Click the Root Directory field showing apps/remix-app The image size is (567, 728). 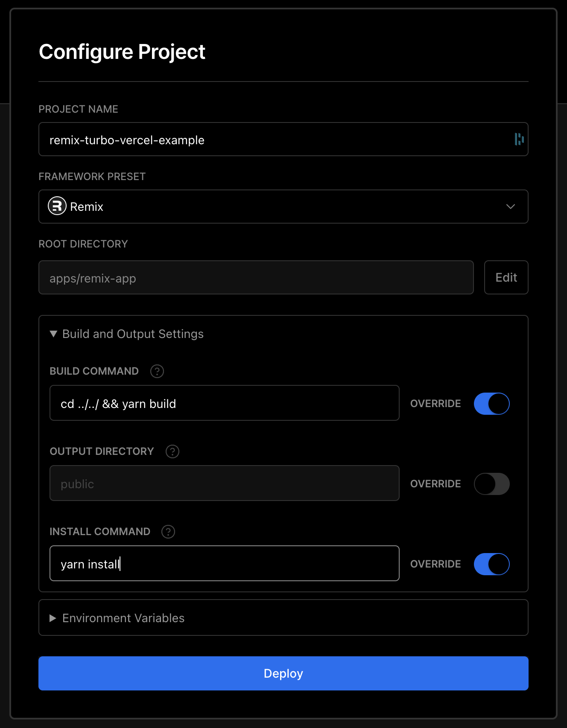coord(256,277)
